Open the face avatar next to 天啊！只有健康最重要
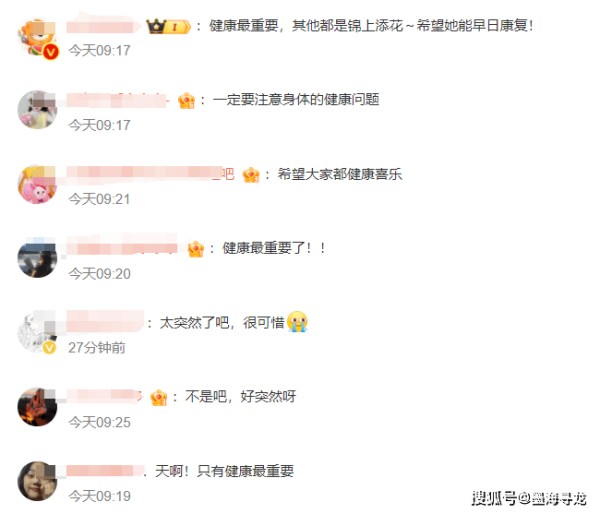The width and height of the screenshot is (600, 514). click(38, 481)
